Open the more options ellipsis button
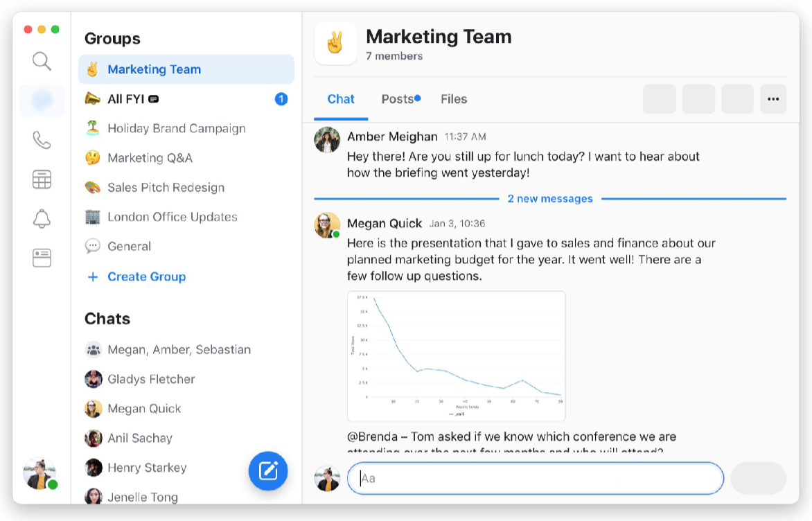 click(x=773, y=99)
